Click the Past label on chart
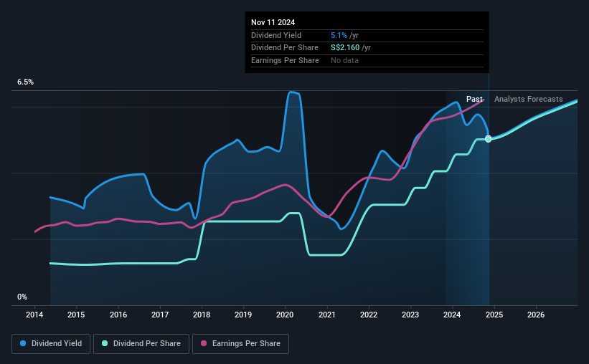The width and height of the screenshot is (589, 364). tap(474, 99)
